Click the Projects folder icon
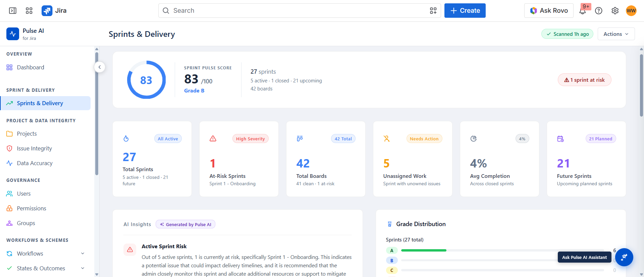The image size is (644, 277). 9,134
